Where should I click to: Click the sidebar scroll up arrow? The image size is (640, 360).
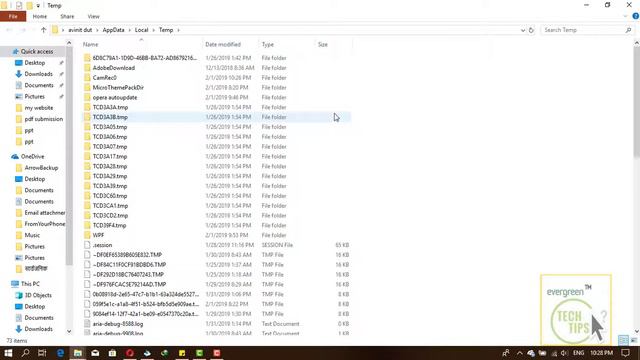click(x=69, y=43)
